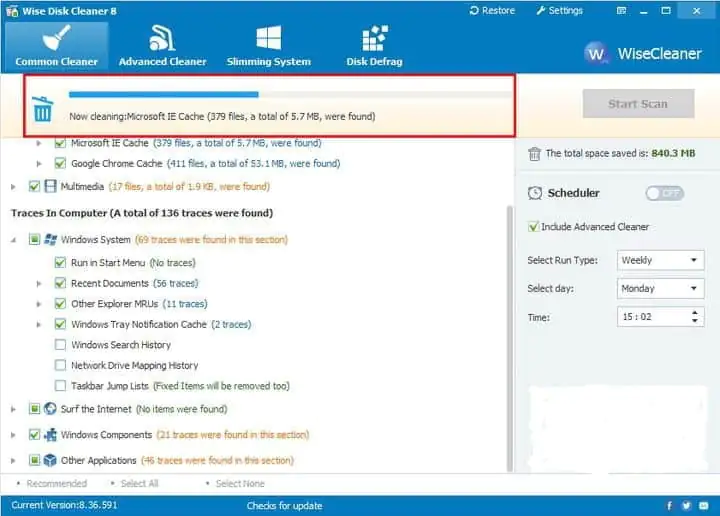Enable the Windows Search History checkbox
The width and height of the screenshot is (720, 516).
point(61,345)
